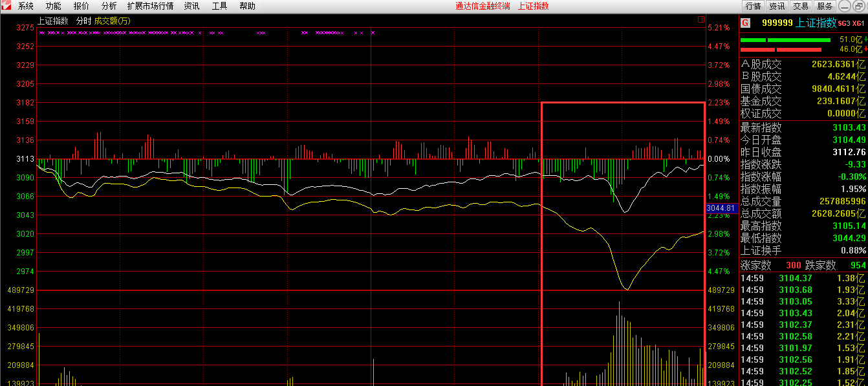868x386 pixels.
Task: Click the tick row with price 3103.68
Action: click(803, 290)
